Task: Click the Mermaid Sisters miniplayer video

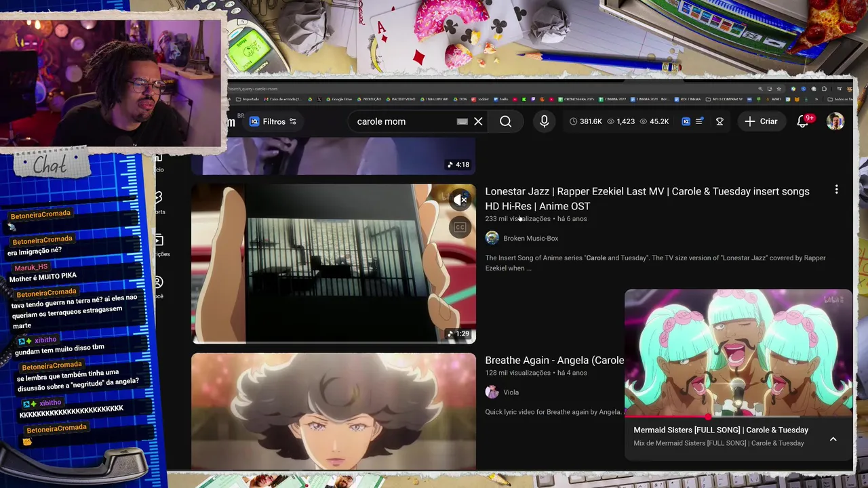Action: 738,352
